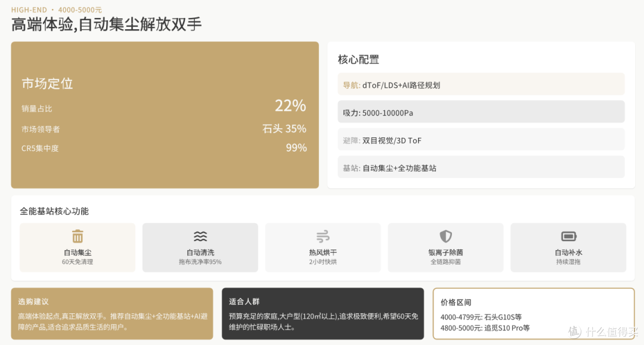Click the HIGH-END 4000-5000元 label
Viewport: 644px width, 345px height.
click(x=56, y=10)
